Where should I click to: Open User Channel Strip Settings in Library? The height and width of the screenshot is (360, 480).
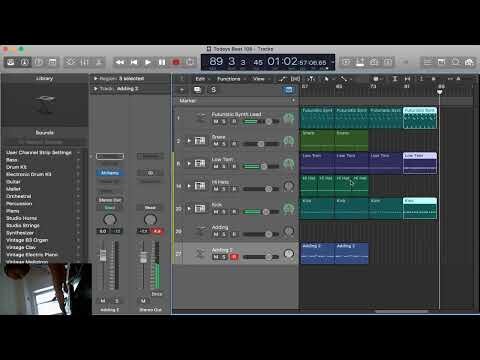coord(39,153)
